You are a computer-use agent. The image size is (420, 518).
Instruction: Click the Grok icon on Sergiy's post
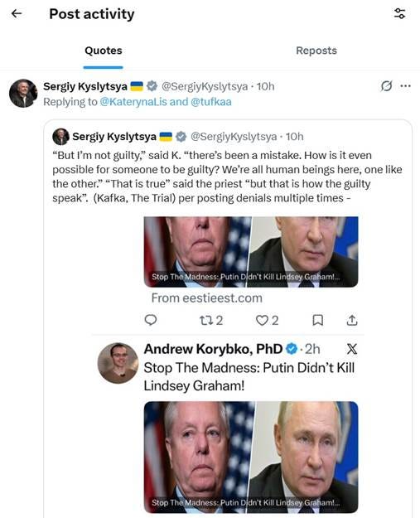tap(386, 86)
